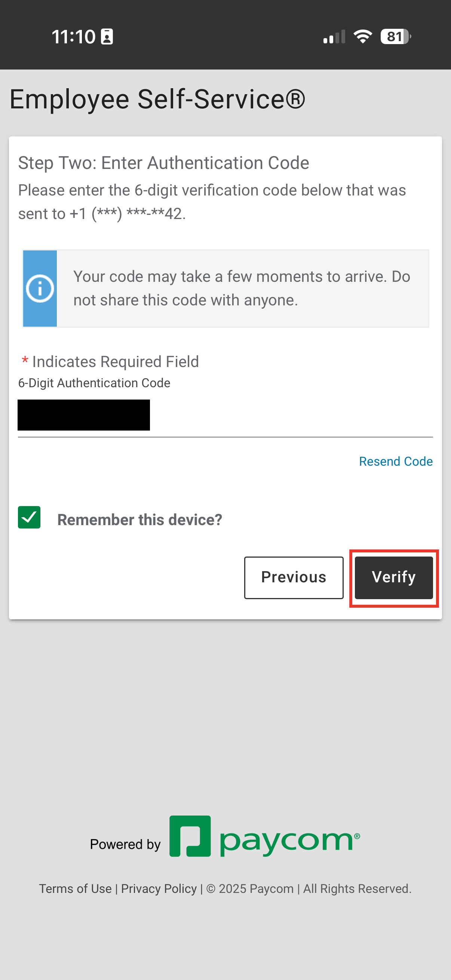Click the Employee Self-Service heading
451x980 pixels.
tap(157, 99)
